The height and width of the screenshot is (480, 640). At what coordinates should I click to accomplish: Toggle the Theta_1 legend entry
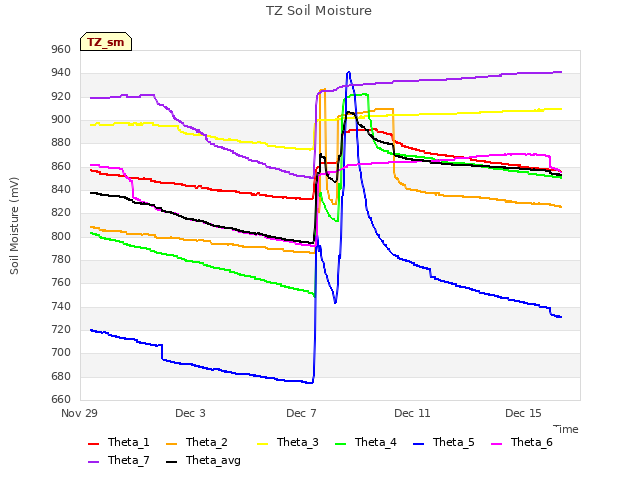pos(118,442)
